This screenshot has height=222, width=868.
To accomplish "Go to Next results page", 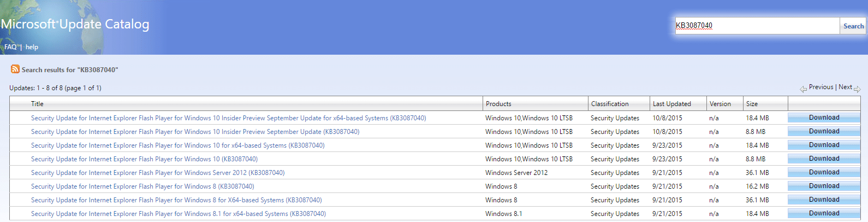I will click(845, 87).
